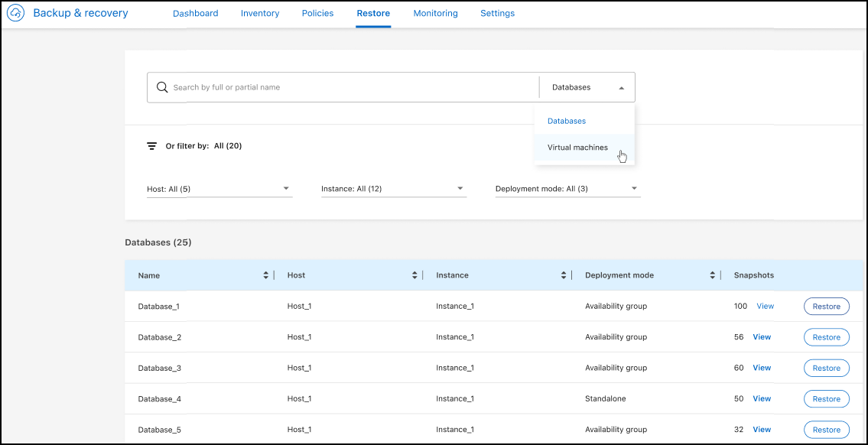Viewport: 868px width, 445px height.
Task: Sort table by Name column arrows
Action: [x=266, y=275]
